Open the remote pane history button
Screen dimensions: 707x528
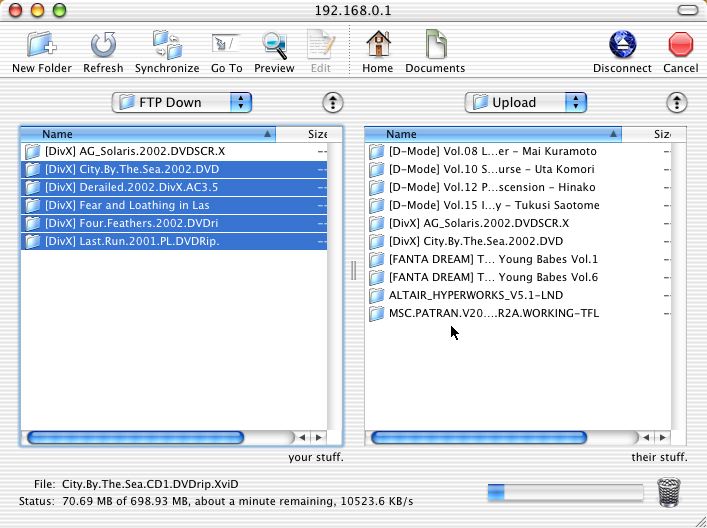(x=677, y=103)
